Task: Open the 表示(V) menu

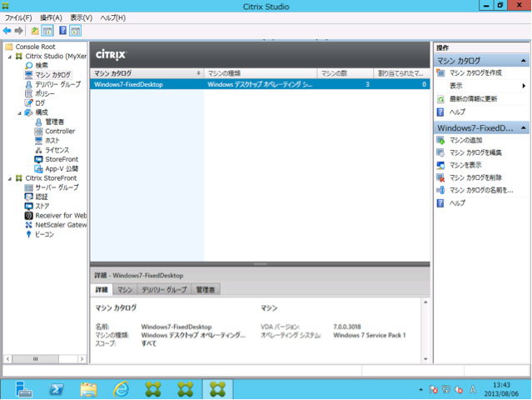Action: point(81,17)
